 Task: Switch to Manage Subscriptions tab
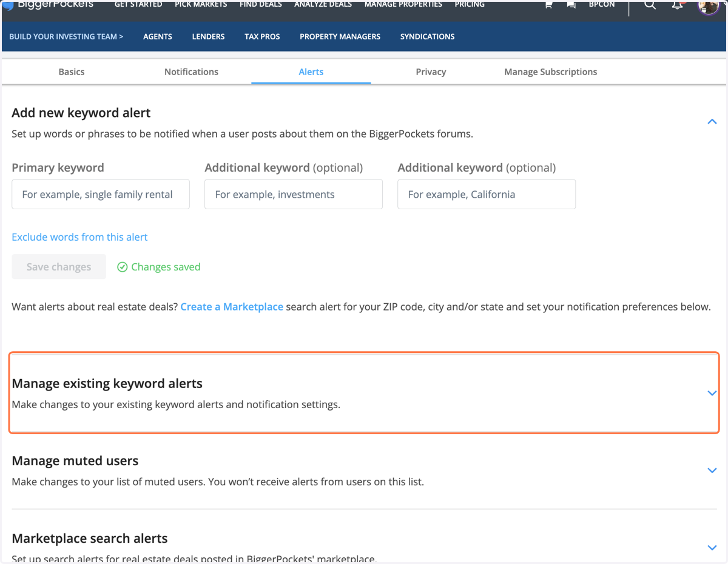tap(551, 72)
